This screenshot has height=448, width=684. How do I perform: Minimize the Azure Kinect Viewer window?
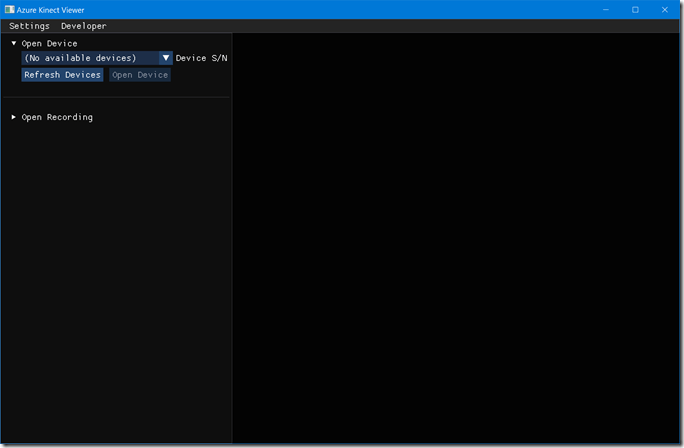click(605, 10)
